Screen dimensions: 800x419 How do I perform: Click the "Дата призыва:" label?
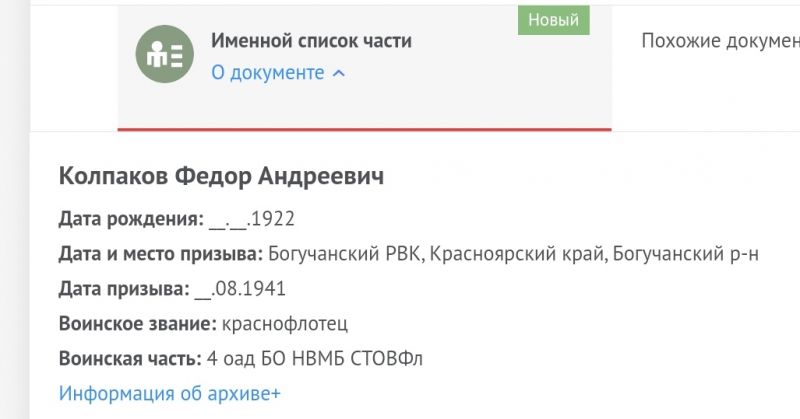pyautogui.click(x=124, y=289)
